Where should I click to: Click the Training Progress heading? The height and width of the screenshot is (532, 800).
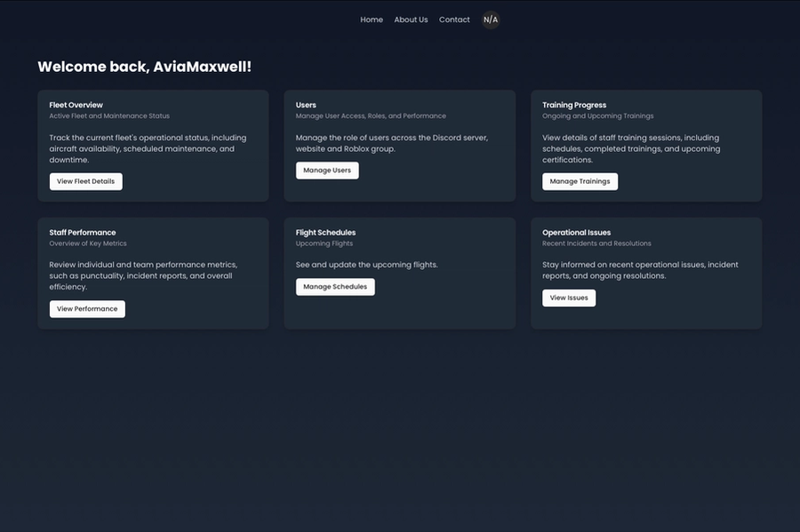coord(574,105)
